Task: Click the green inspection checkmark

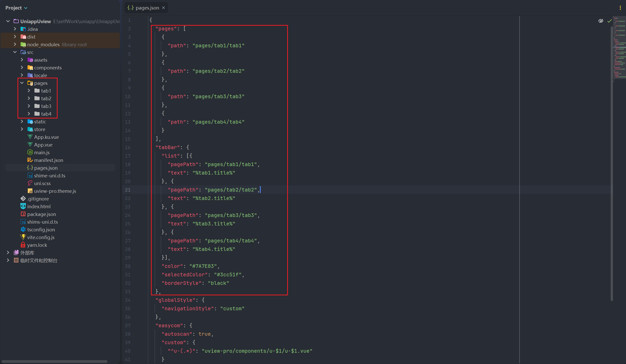Action: tap(609, 21)
